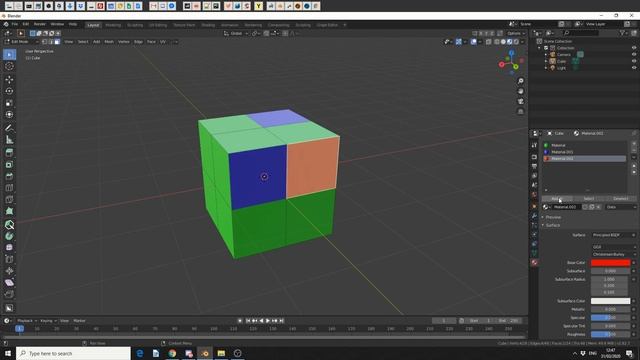This screenshot has width=640, height=360.
Task: Open the Keying menu in timeline
Action: (x=48, y=321)
